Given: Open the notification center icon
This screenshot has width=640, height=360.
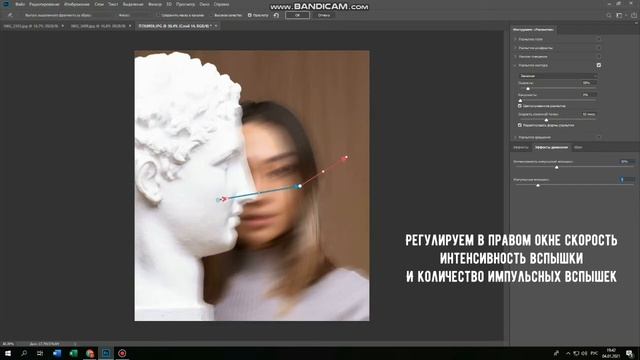Looking at the screenshot, I should click(x=629, y=353).
